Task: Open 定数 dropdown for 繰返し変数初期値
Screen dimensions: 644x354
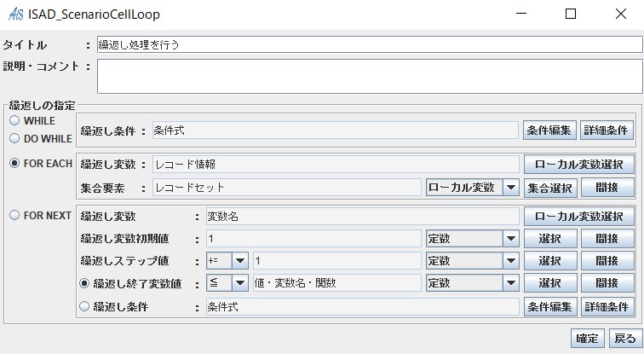Action: [x=472, y=239]
